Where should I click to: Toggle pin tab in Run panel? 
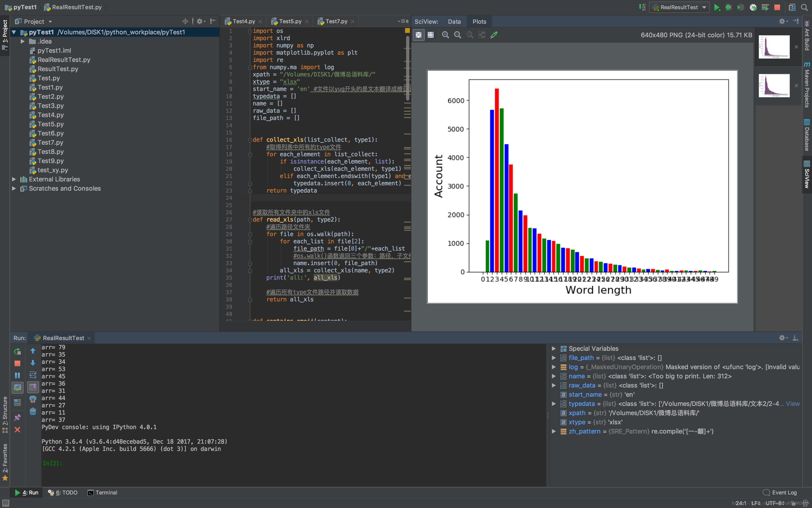click(17, 417)
